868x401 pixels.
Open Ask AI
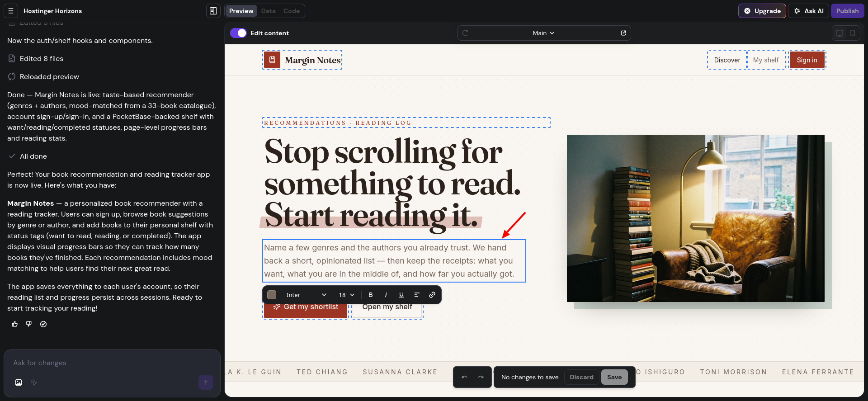809,11
